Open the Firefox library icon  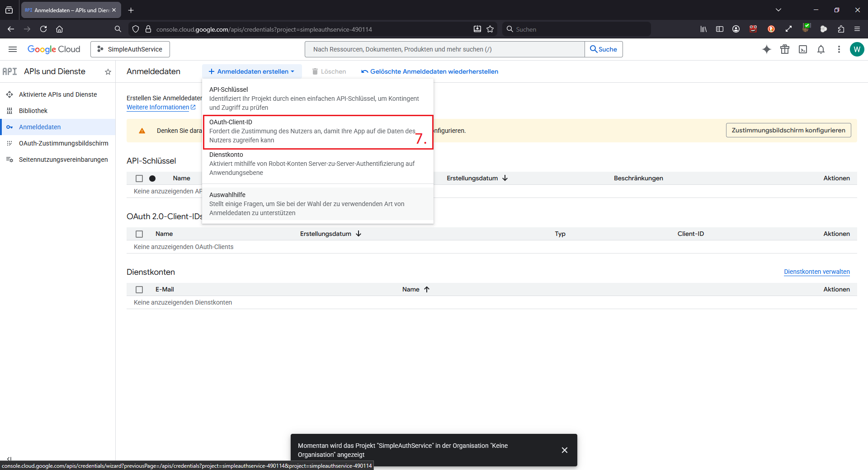(703, 29)
